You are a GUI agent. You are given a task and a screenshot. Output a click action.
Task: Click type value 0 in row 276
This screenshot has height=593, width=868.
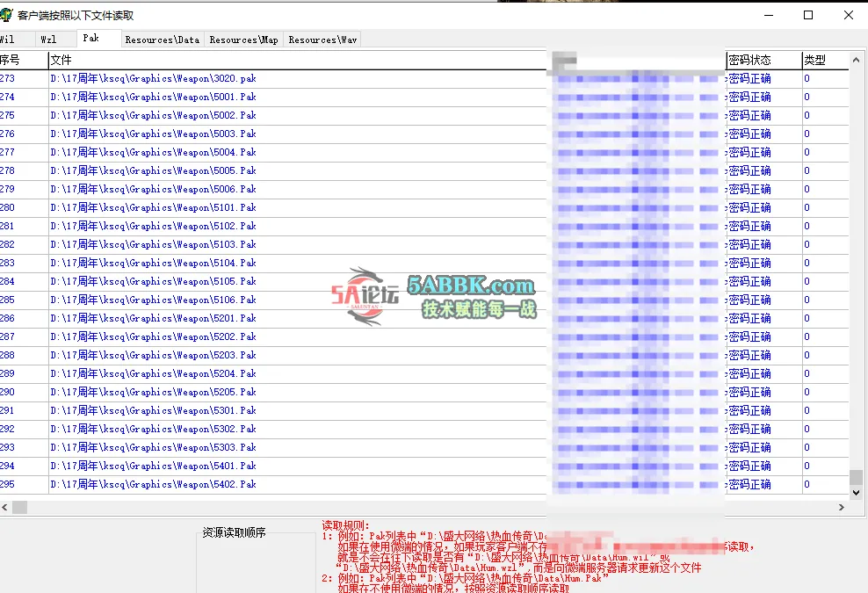pyautogui.click(x=807, y=134)
